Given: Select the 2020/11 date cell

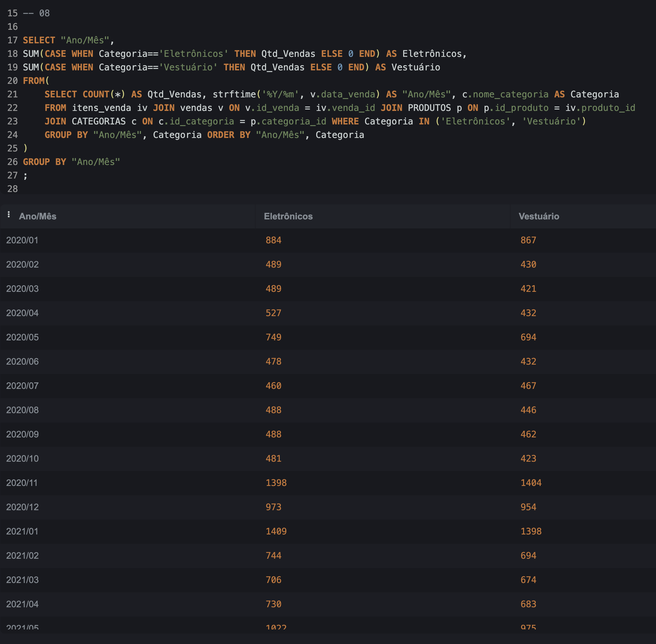Looking at the screenshot, I should (22, 483).
